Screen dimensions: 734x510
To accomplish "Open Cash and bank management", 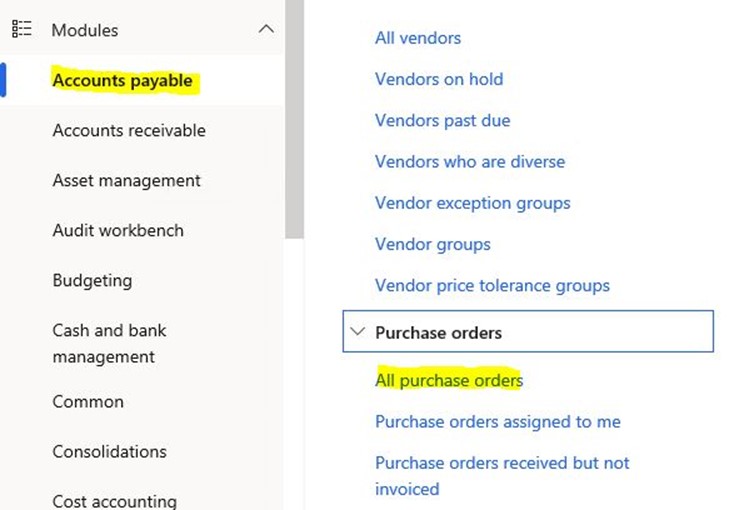I will point(109,343).
